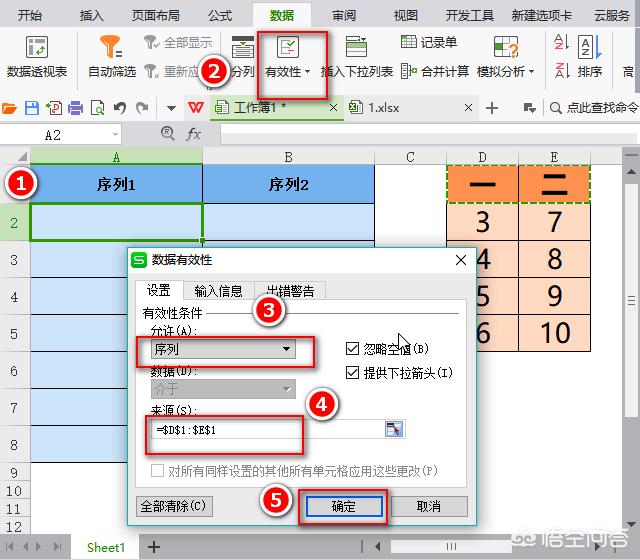
Task: Click the WPS home logo icon
Action: [x=196, y=108]
